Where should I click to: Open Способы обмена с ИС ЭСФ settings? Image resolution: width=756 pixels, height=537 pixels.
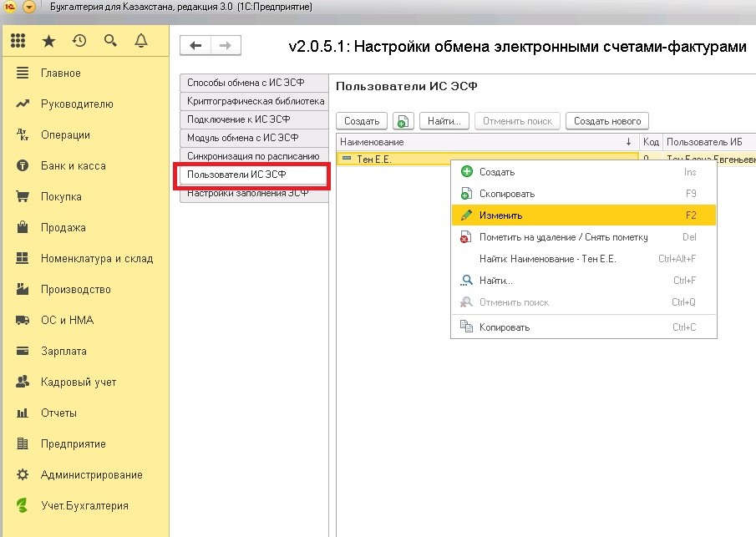[x=255, y=82]
